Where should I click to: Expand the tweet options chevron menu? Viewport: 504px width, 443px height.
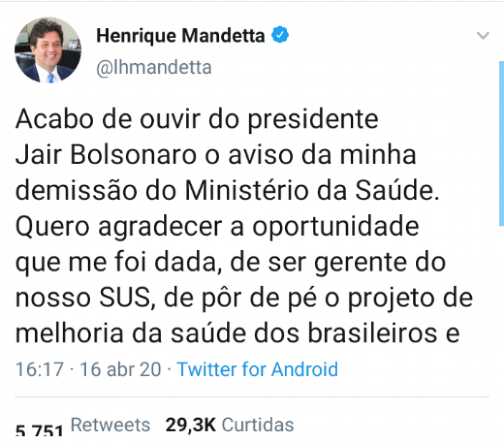483,36
